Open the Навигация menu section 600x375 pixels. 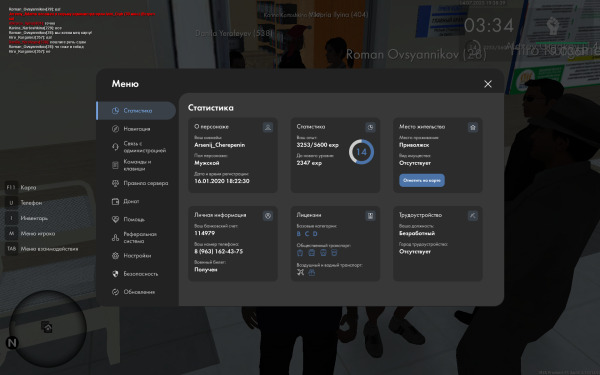tap(136, 129)
